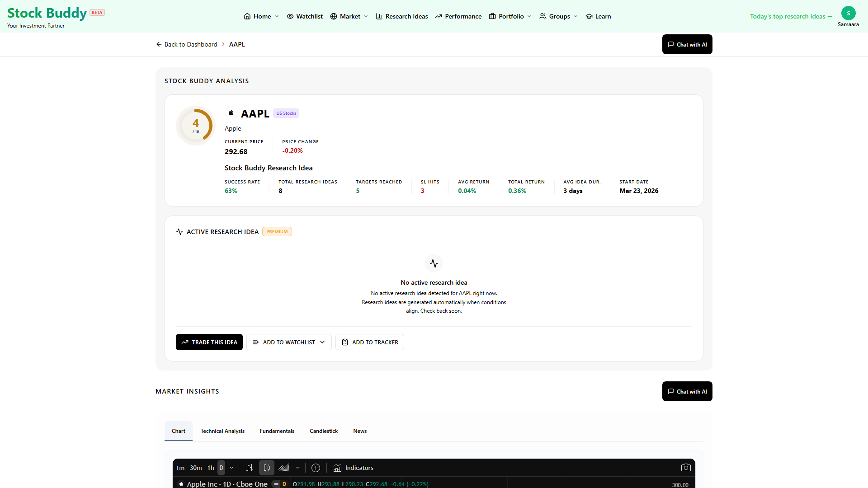Switch to the Chart tab
The image size is (868, 488).
[x=179, y=431]
